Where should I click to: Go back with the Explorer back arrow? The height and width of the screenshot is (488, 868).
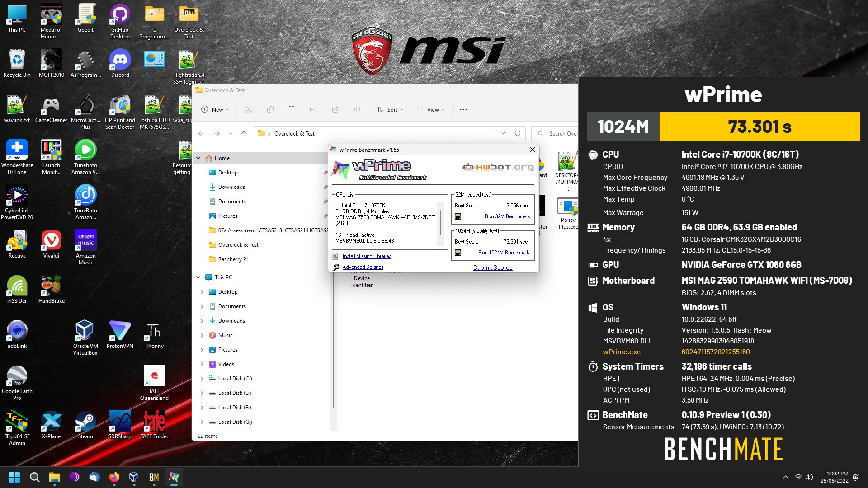201,134
